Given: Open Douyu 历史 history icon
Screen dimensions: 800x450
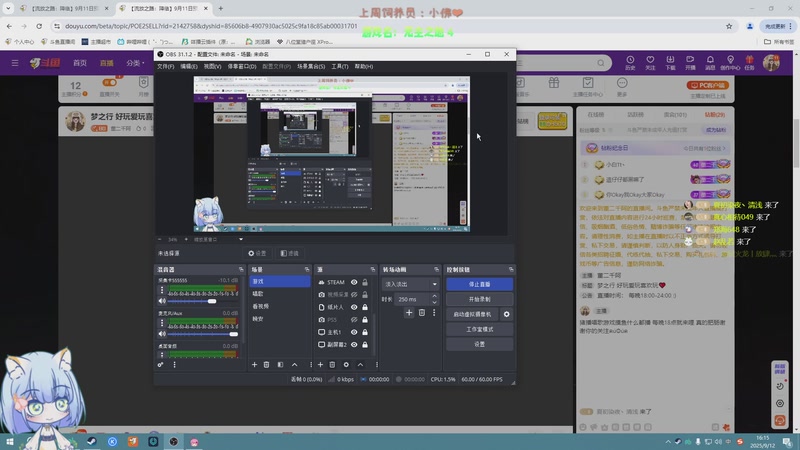Looking at the screenshot, I should pos(630,62).
